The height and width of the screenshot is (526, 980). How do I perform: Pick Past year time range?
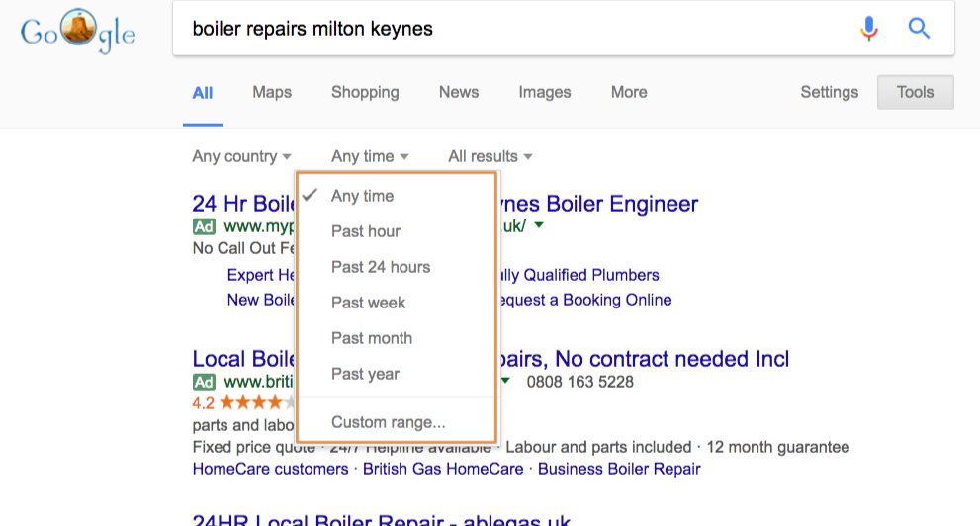click(x=365, y=374)
